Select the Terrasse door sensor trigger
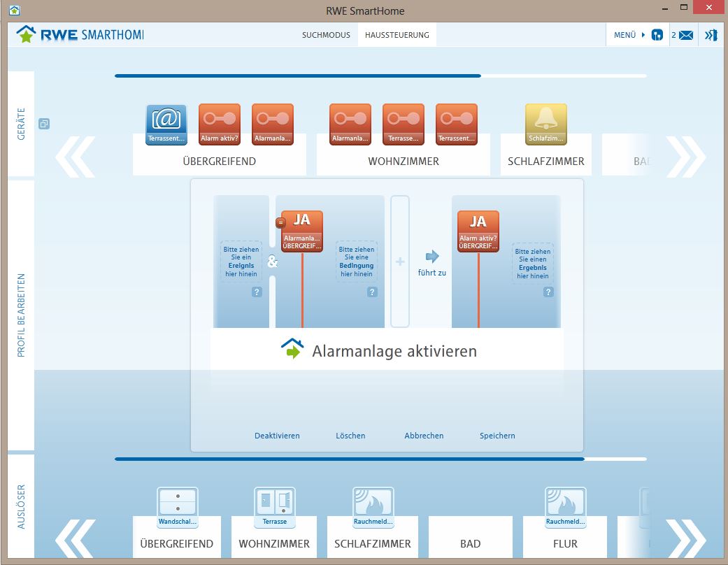Screen dimensions: 728x565 tap(274, 508)
